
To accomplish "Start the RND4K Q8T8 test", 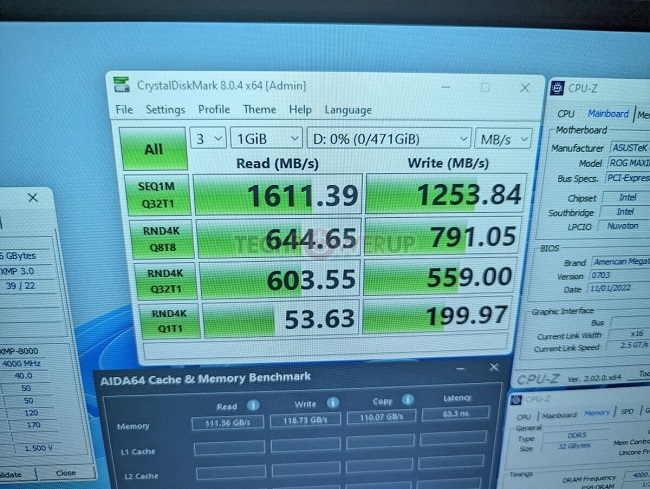I will click(162, 239).
